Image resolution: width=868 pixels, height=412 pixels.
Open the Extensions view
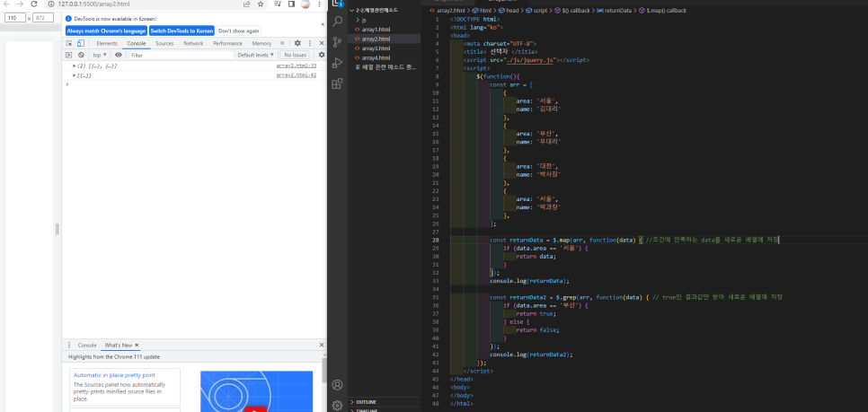337,83
